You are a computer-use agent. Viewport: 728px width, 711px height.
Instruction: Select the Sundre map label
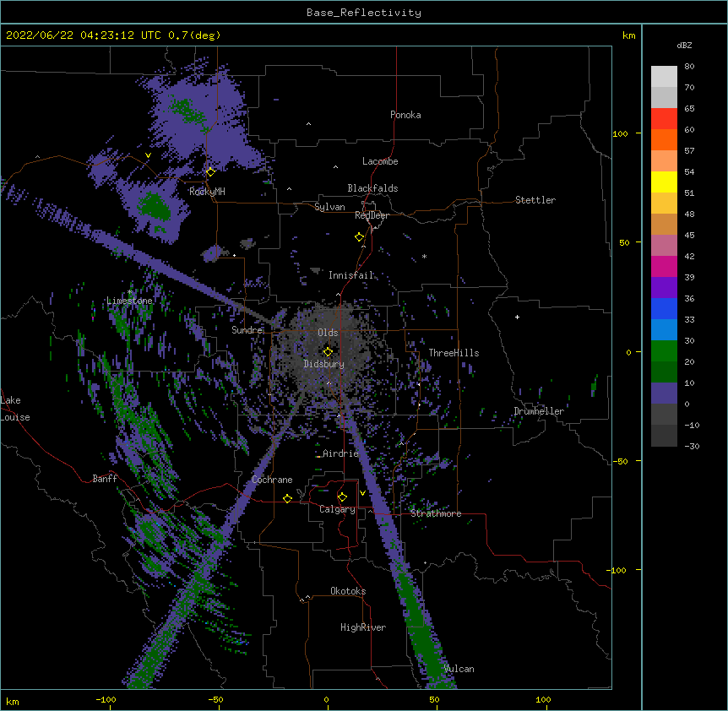pos(247,330)
